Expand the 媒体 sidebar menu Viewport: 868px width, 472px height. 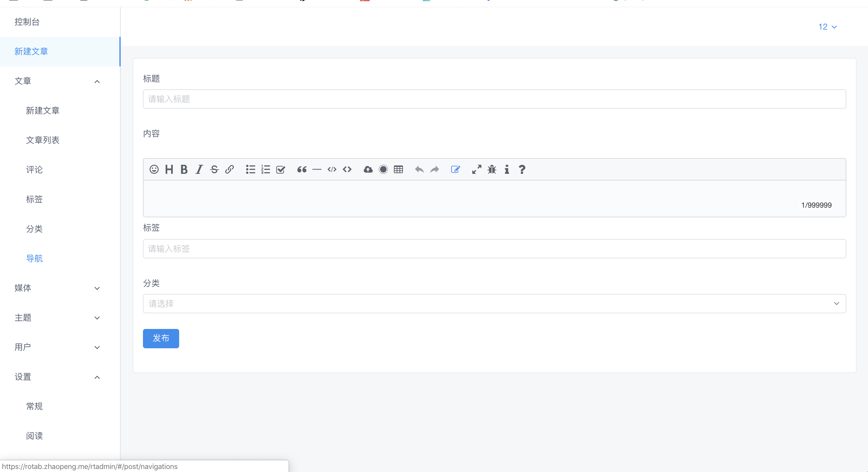[57, 288]
